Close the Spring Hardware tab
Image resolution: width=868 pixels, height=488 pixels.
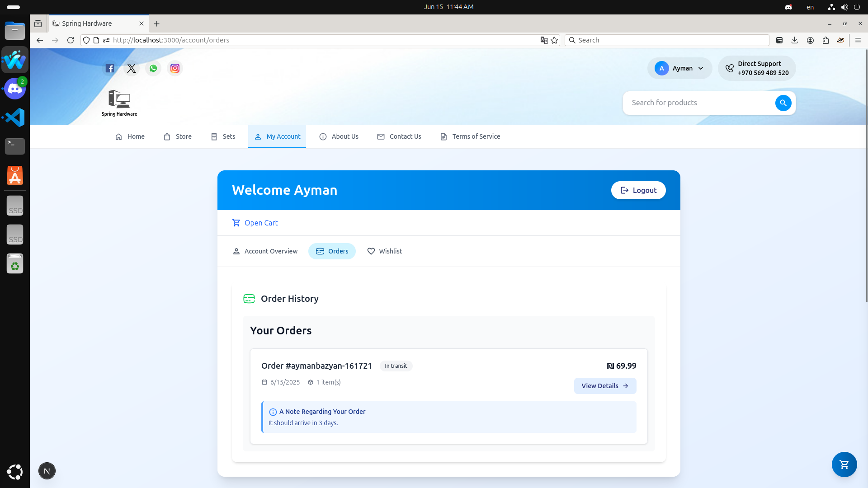click(x=142, y=23)
